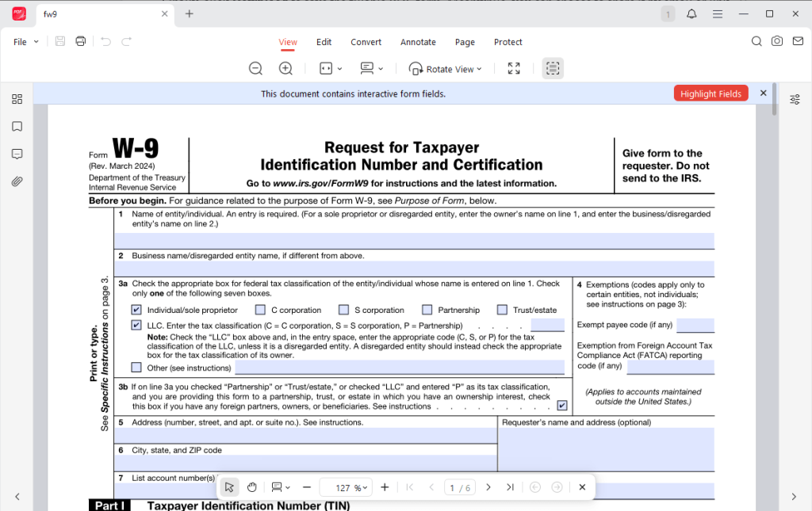Image resolution: width=812 pixels, height=511 pixels.
Task: Expand the page display dropdown arrow
Action: pyautogui.click(x=381, y=69)
